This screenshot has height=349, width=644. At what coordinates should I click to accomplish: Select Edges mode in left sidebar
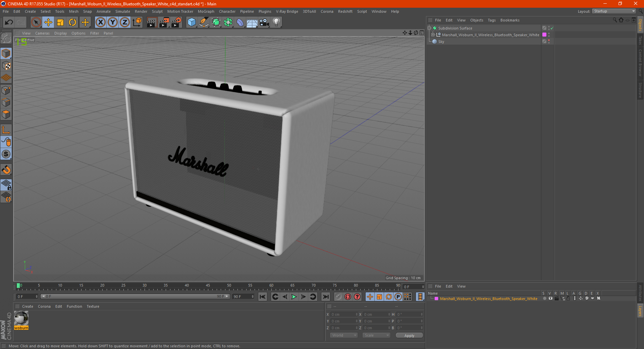6,102
